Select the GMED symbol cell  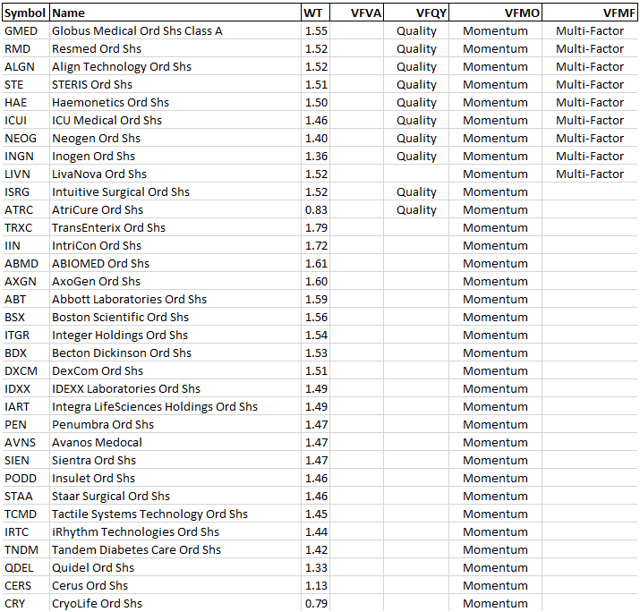pos(25,31)
